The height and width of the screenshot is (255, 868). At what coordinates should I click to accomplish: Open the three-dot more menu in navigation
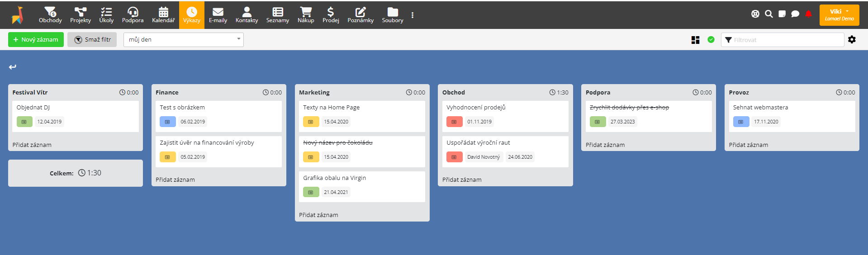tap(413, 15)
